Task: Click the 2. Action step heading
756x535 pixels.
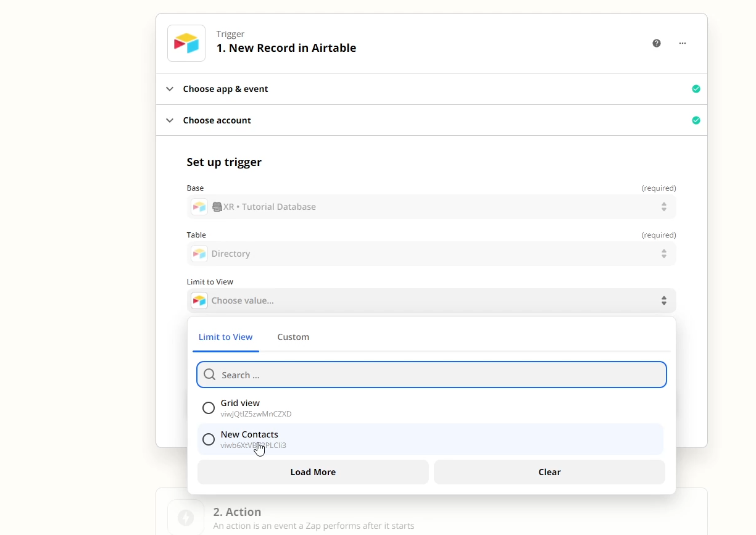Action: coord(237,512)
